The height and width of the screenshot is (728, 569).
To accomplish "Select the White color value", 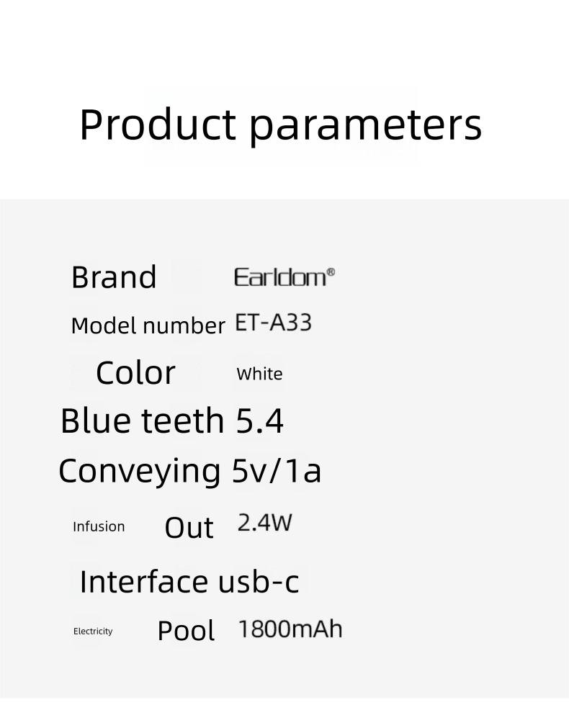I will 259,374.
